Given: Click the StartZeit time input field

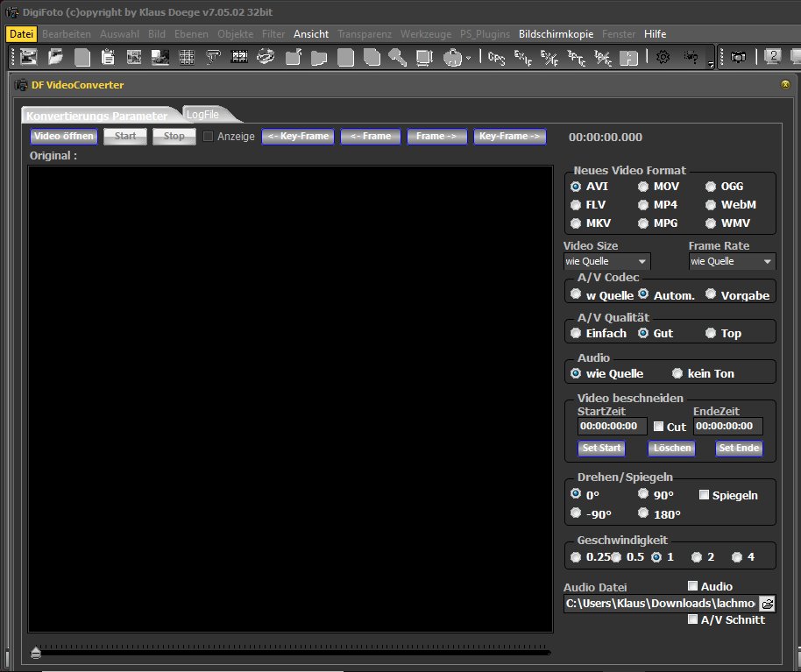Looking at the screenshot, I should 612,427.
